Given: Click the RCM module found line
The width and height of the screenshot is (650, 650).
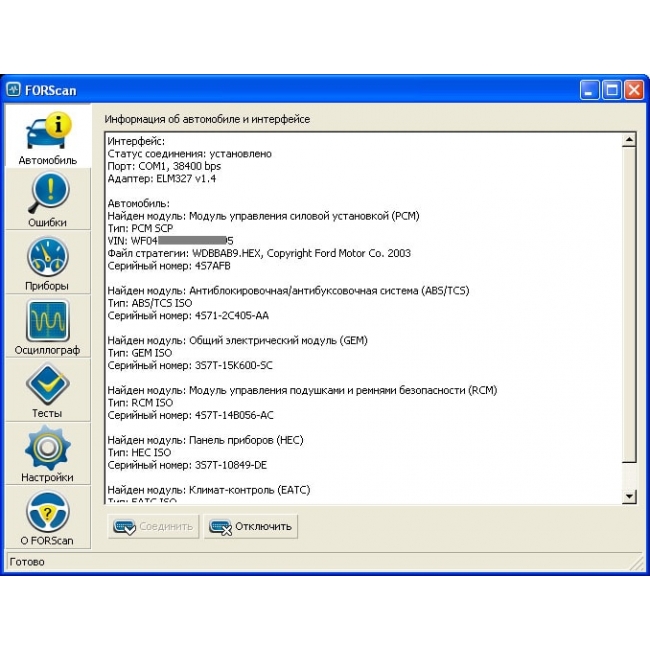Looking at the screenshot, I should point(302,390).
